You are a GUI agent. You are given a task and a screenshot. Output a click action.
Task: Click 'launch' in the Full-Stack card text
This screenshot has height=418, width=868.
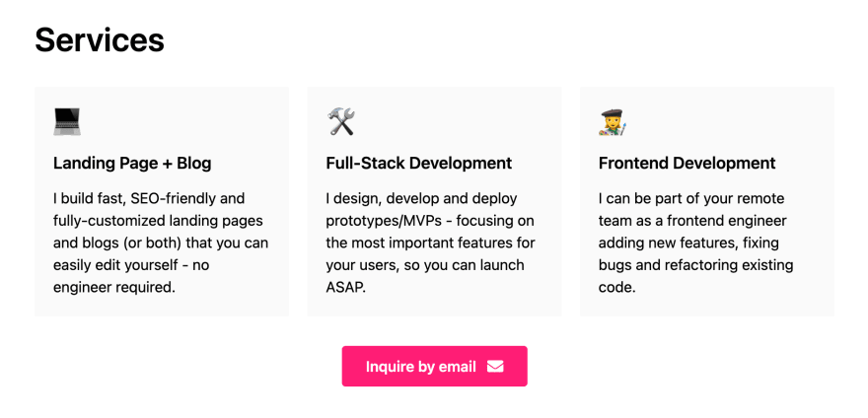(503, 265)
